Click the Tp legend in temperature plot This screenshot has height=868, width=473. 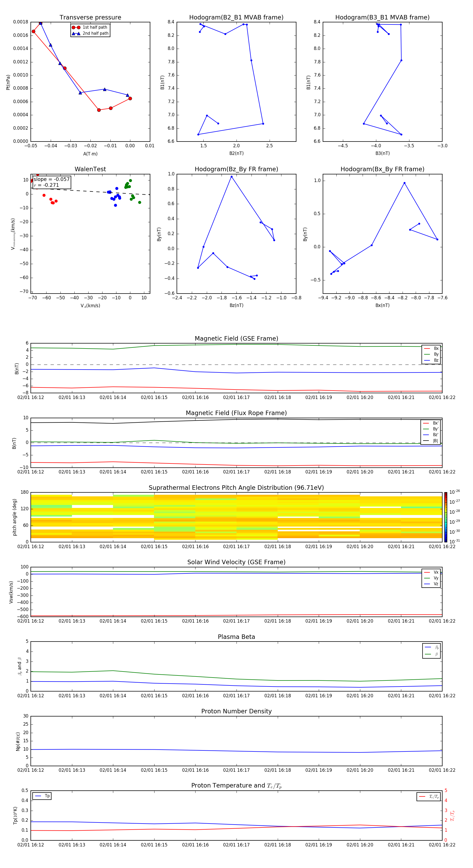pyautogui.click(x=42, y=796)
